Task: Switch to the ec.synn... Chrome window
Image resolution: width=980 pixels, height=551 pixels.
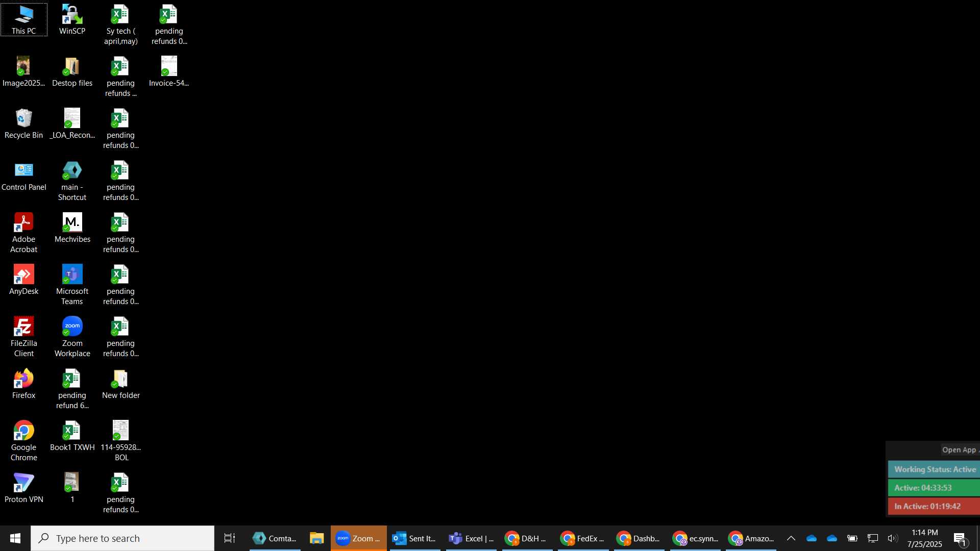Action: [695, 538]
